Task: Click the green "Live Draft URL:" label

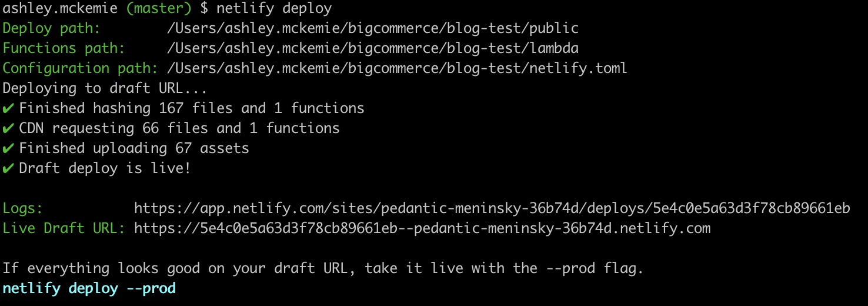Action: pyautogui.click(x=64, y=228)
